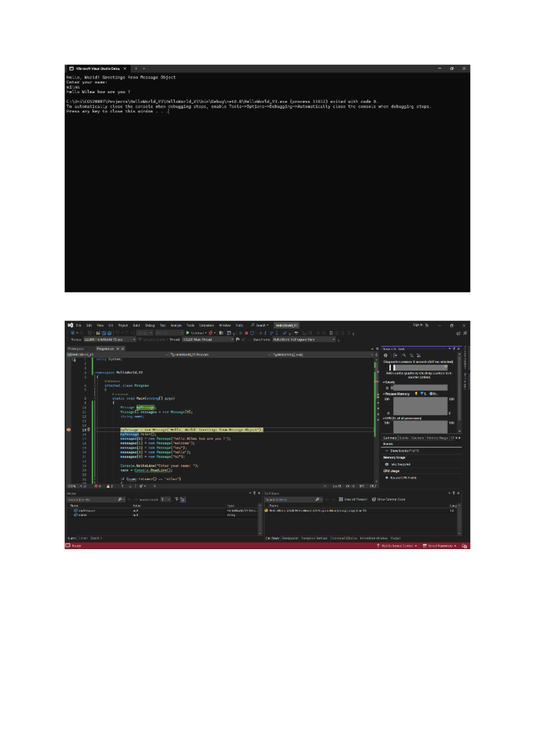Open the Tools menu
This screenshot has height=756, width=535.
pos(190,325)
